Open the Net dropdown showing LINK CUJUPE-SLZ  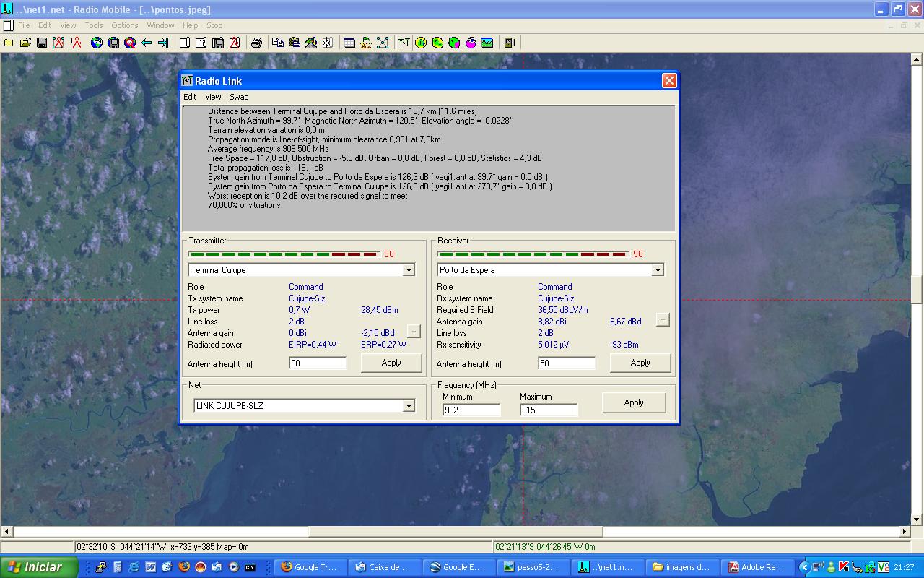[x=409, y=406]
